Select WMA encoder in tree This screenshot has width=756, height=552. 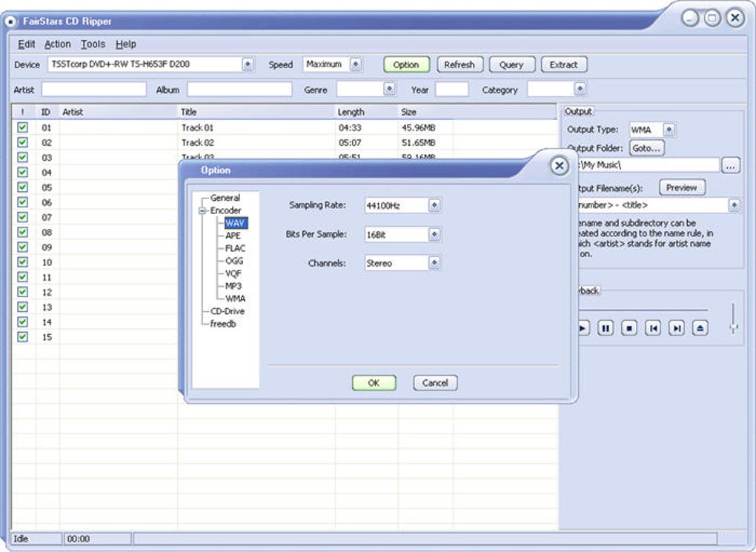pos(235,298)
